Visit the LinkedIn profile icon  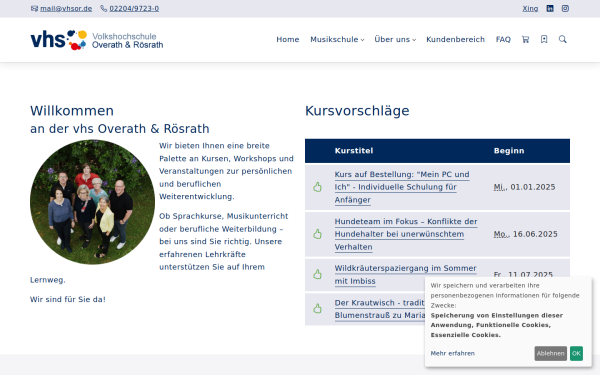tap(550, 8)
